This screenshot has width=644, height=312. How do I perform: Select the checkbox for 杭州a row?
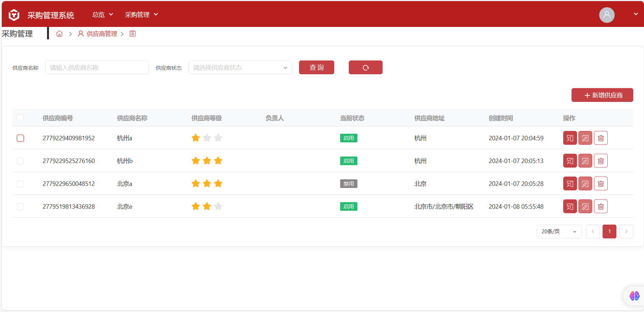20,138
